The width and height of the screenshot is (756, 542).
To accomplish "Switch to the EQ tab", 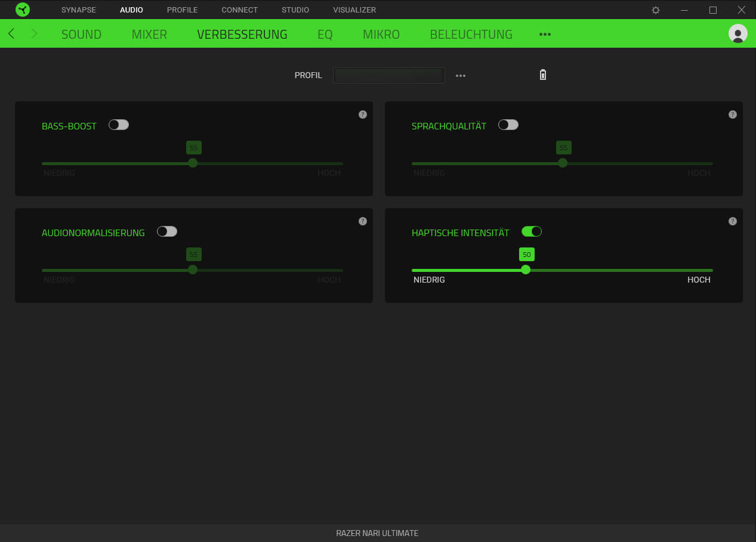I will [x=325, y=35].
